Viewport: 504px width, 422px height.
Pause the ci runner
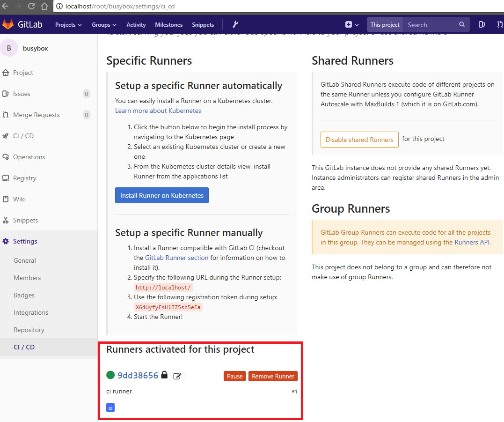tap(234, 376)
